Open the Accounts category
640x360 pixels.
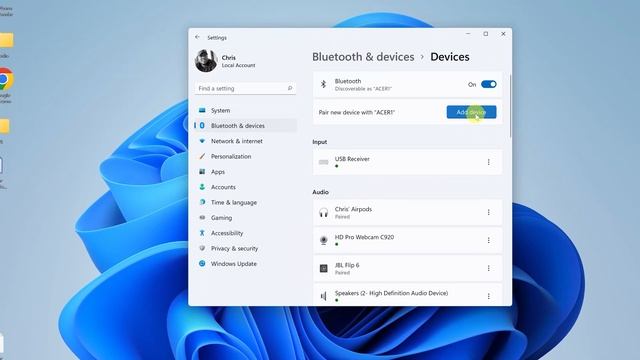tap(245, 187)
